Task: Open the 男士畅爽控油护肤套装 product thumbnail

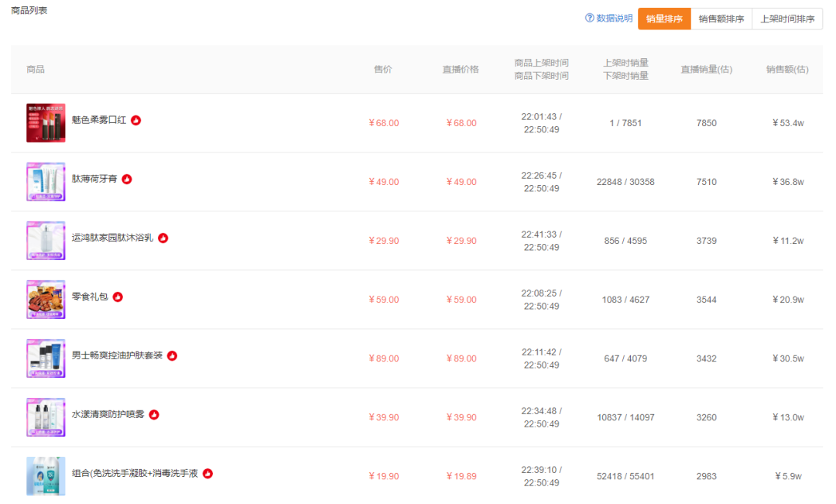Action: click(46, 358)
